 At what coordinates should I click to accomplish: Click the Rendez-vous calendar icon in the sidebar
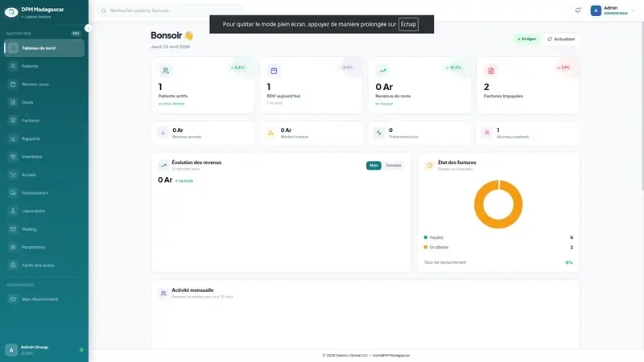[13, 84]
